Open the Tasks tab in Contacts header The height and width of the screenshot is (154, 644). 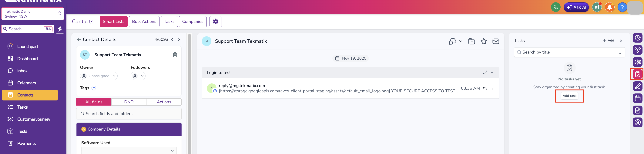169,22
